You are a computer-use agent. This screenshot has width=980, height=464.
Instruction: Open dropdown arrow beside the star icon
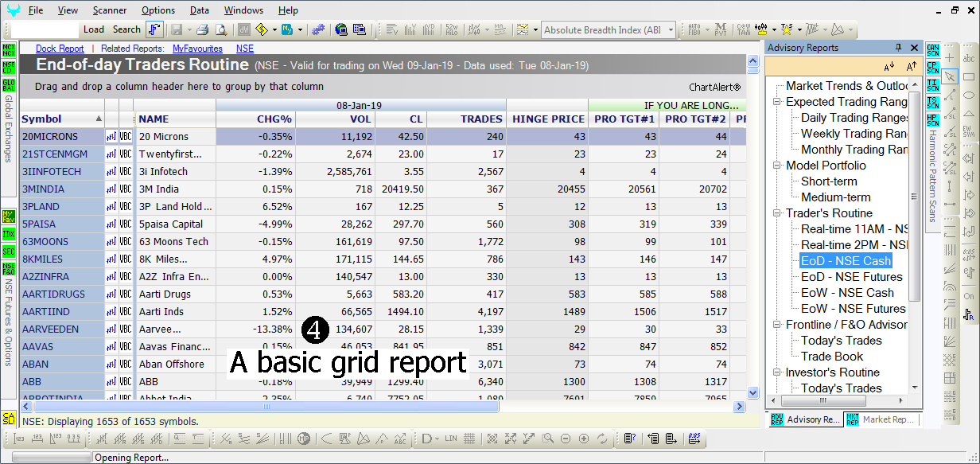pyautogui.click(x=798, y=29)
